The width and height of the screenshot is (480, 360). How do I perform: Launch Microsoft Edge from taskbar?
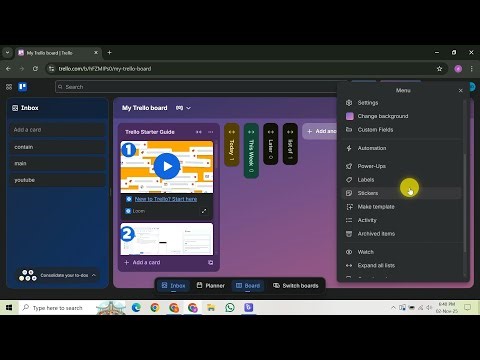click(x=136, y=307)
